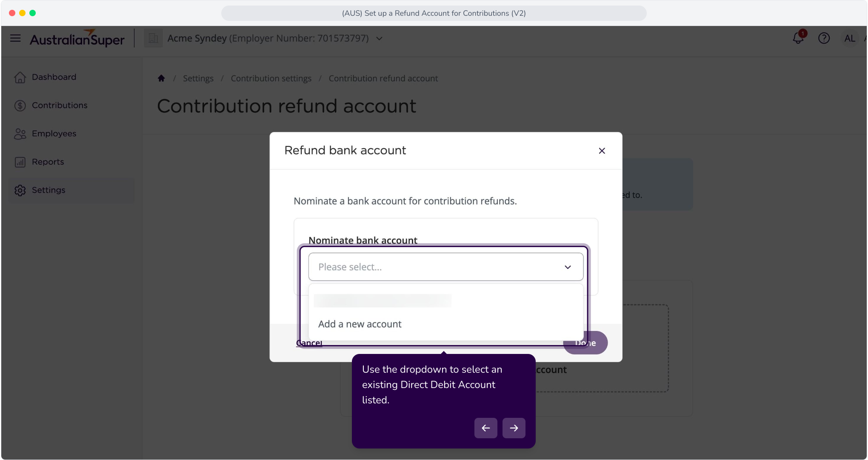Select the blurred existing account option
Screen dimensions: 868x460
point(383,301)
